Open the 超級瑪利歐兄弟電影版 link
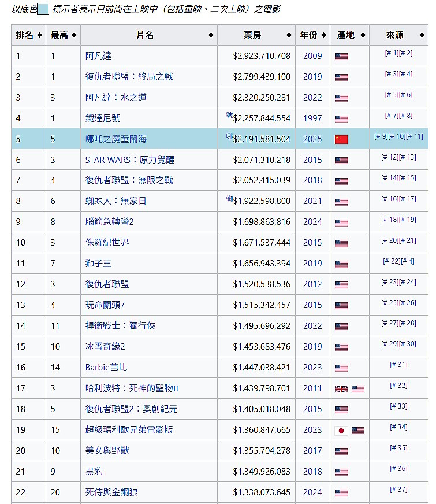Screen dimensions: 436x504 tap(129, 430)
